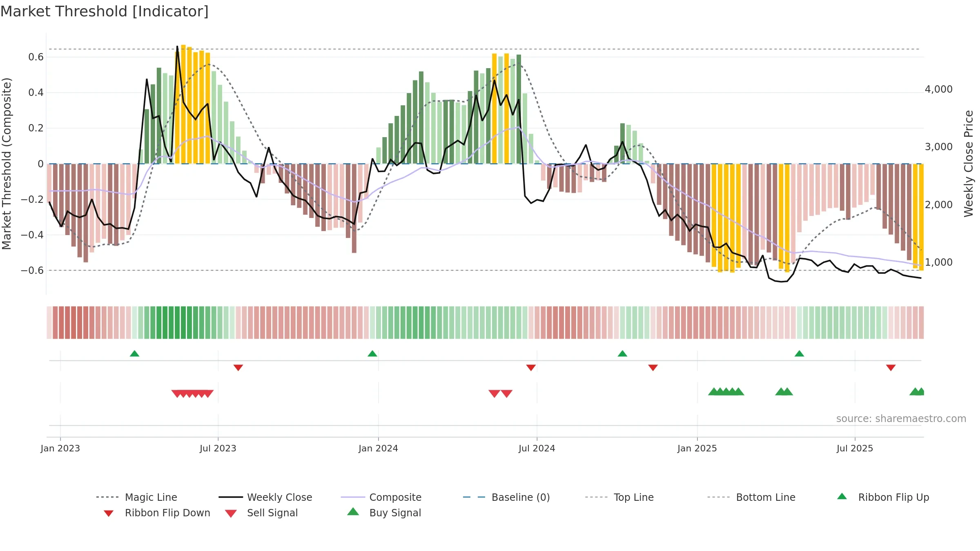
Task: Toggle the Magic Line legend entry
Action: tap(136, 497)
